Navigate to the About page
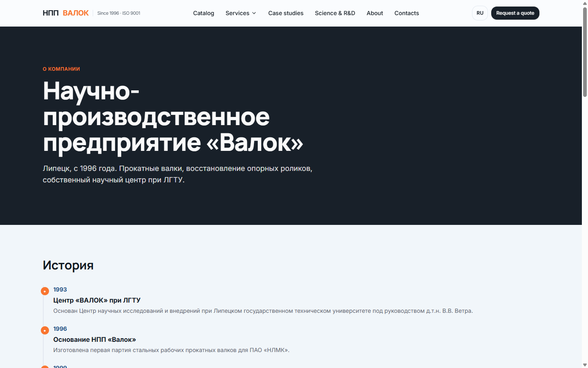 [x=375, y=13]
